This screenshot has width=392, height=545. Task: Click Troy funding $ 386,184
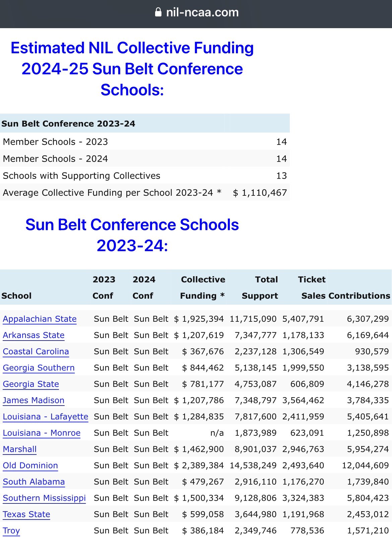(x=203, y=531)
